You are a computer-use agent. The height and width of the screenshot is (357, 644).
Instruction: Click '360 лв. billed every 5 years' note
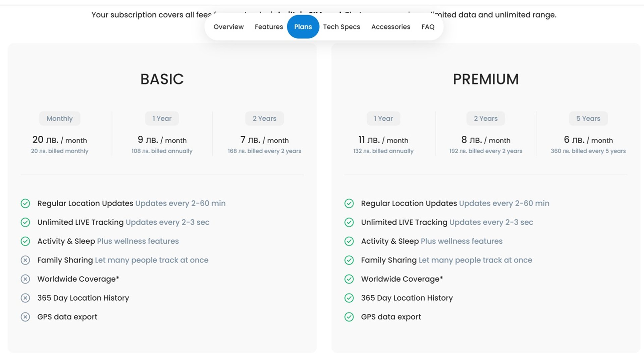pos(588,151)
